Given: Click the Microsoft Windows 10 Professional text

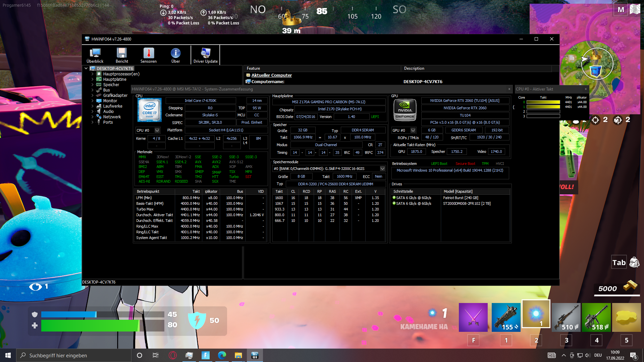Looking at the screenshot, I should [x=450, y=170].
